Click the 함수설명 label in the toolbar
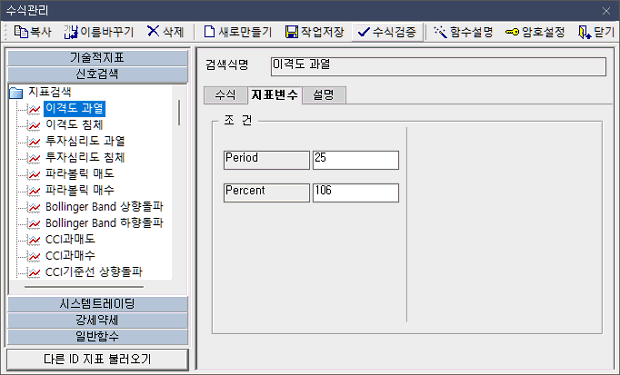The width and height of the screenshot is (620, 375). click(x=471, y=32)
